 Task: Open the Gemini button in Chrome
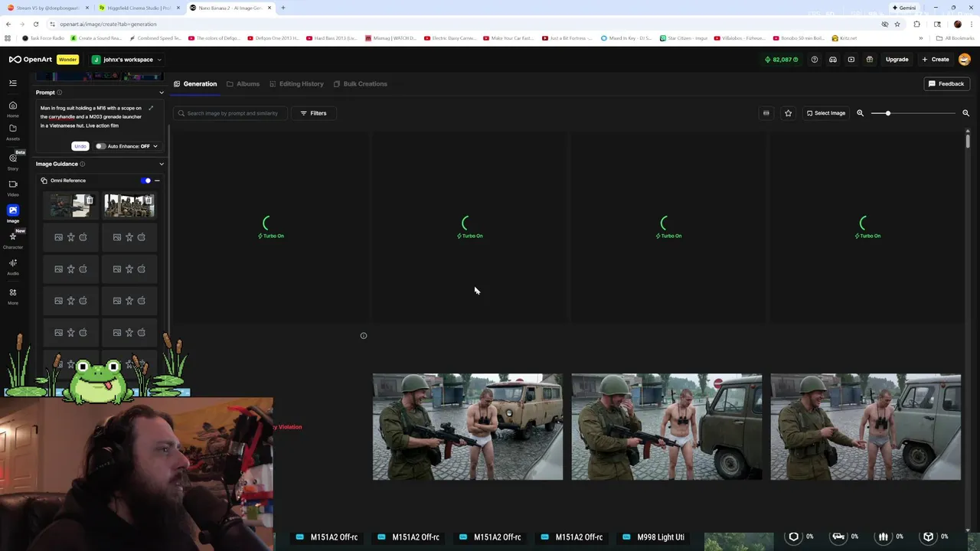click(904, 8)
